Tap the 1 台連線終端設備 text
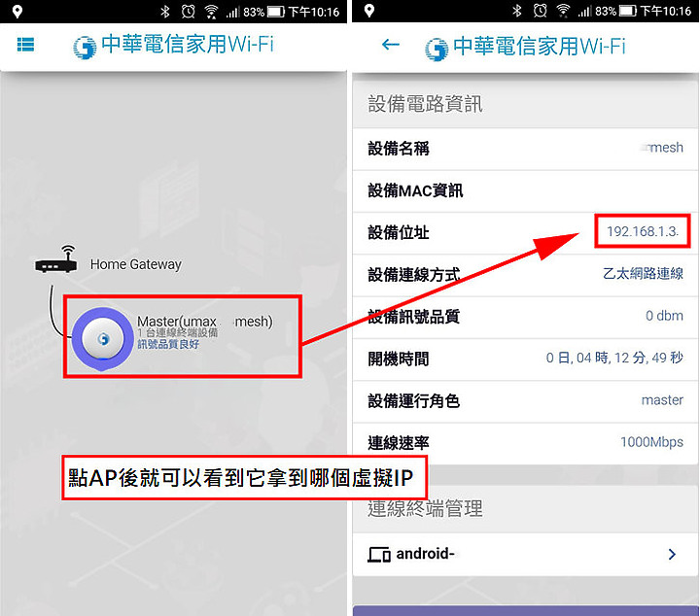The width and height of the screenshot is (700, 616). 177,332
